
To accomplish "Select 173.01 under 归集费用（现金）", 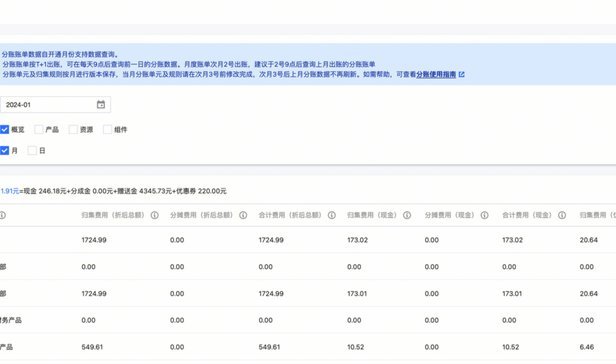I will (357, 293).
